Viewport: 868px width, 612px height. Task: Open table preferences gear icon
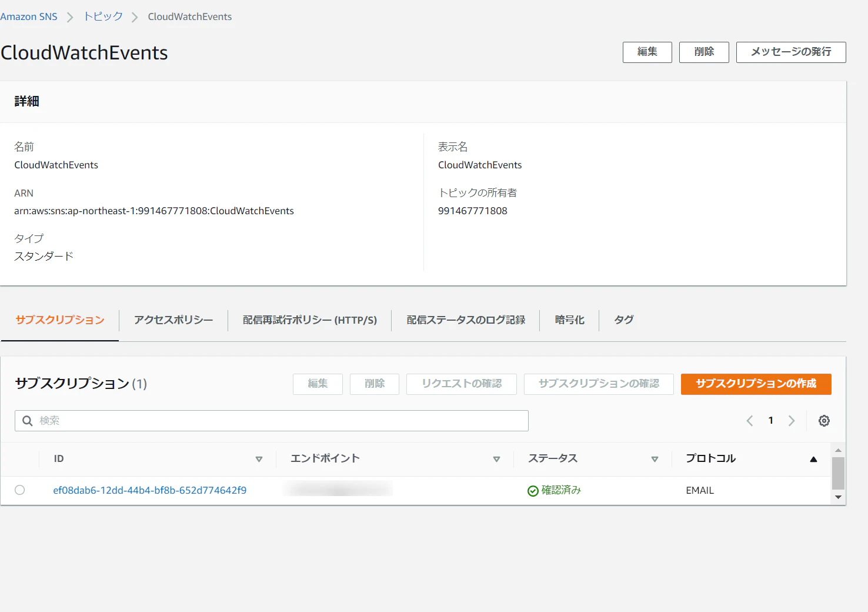tap(824, 421)
